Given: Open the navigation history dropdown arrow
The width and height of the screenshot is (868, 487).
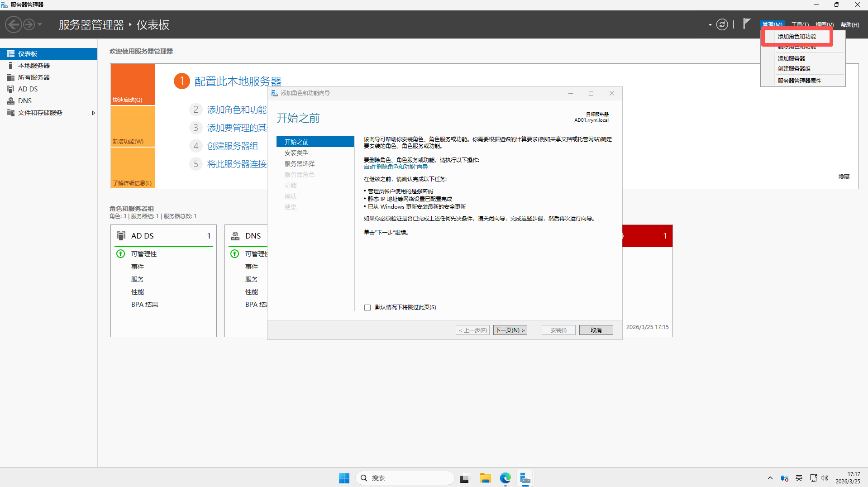Looking at the screenshot, I should pos(40,24).
